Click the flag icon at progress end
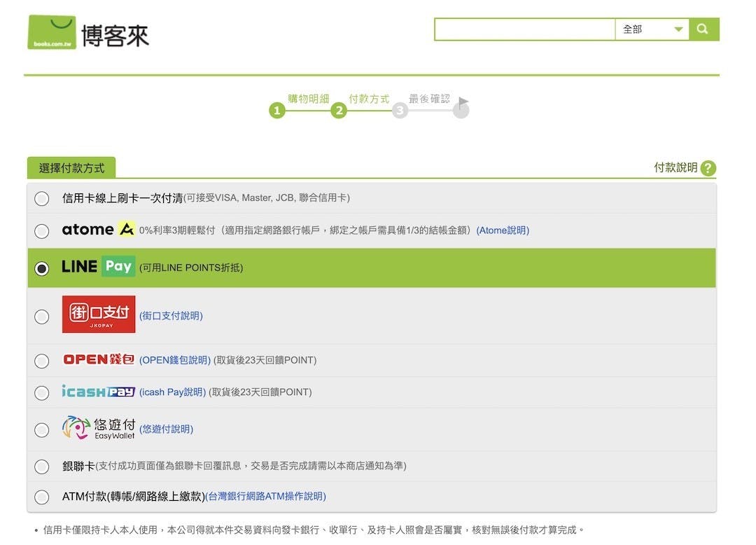The width and height of the screenshot is (756, 545). 462,106
